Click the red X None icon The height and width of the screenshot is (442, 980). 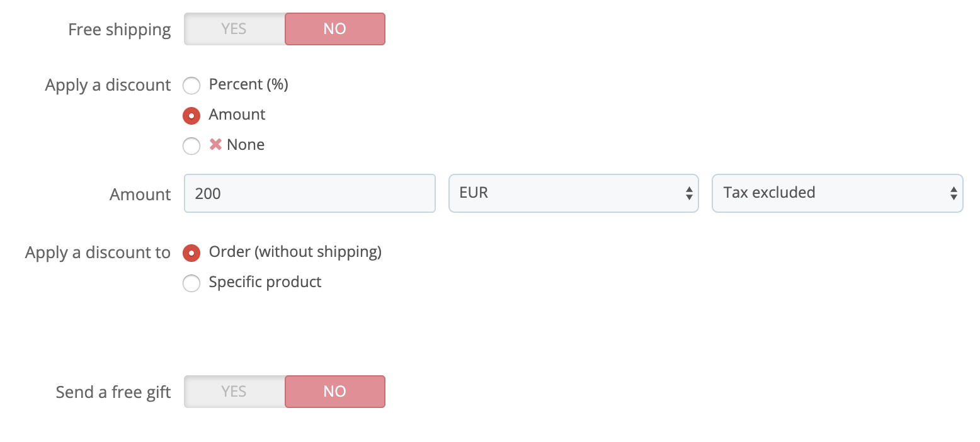coord(215,145)
